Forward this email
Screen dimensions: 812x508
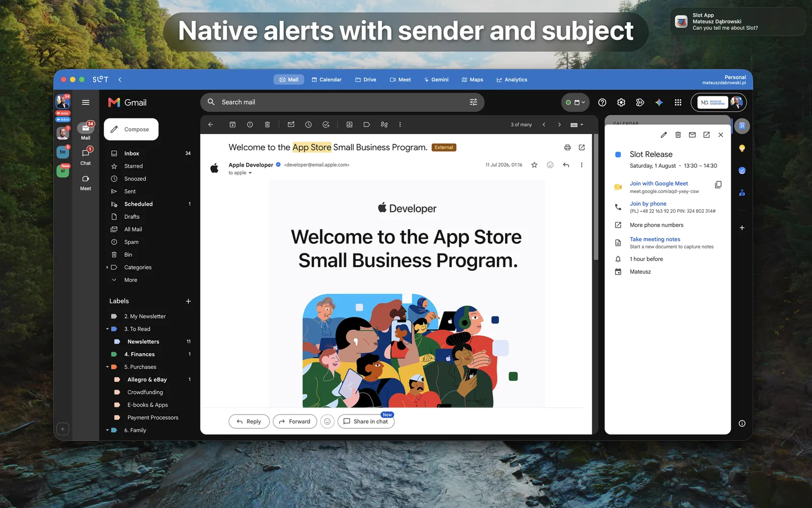tap(295, 422)
